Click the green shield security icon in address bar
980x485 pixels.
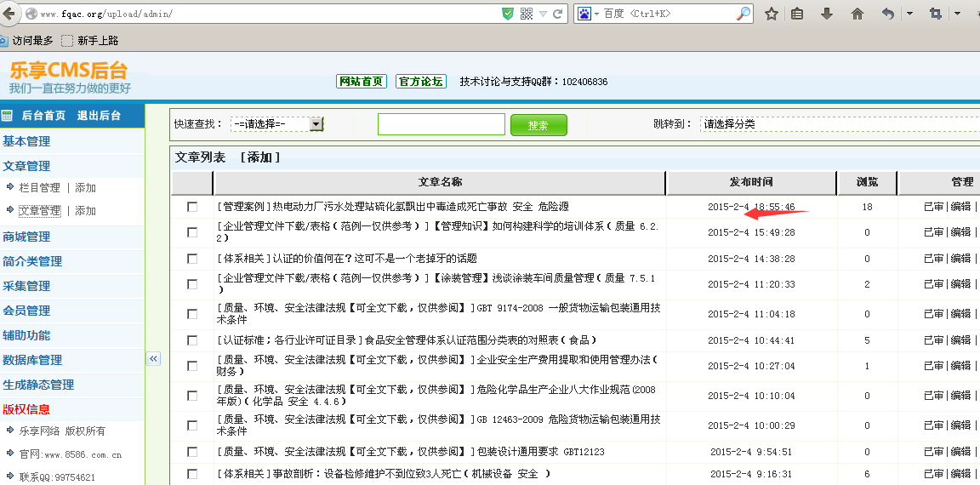point(508,14)
